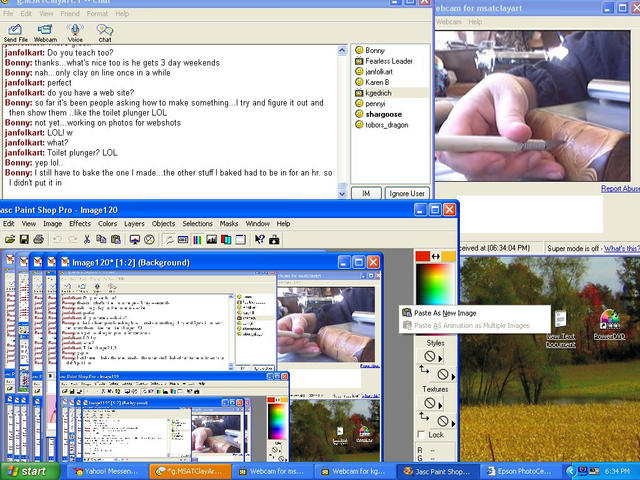Click the What's this? link

[622, 248]
